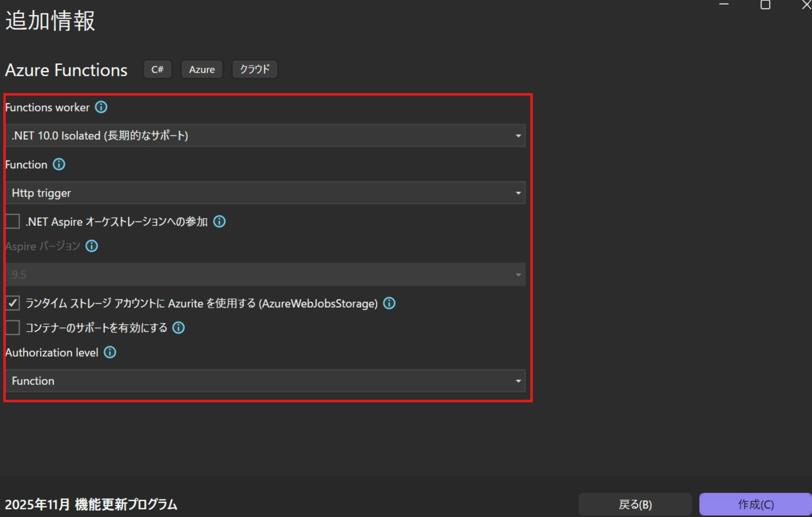Screen dimensions: 812x517
Task: Click the Azure tag
Action: pos(202,69)
